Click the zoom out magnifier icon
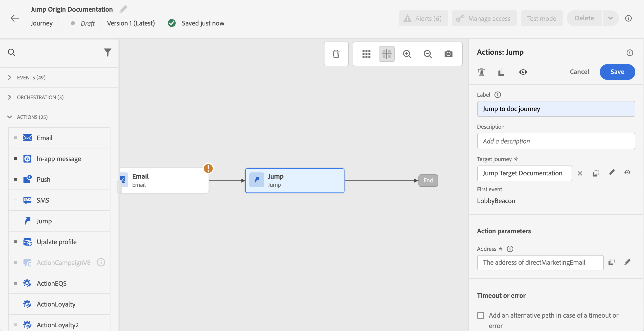Screen dimensions: 644x331 coord(428,54)
